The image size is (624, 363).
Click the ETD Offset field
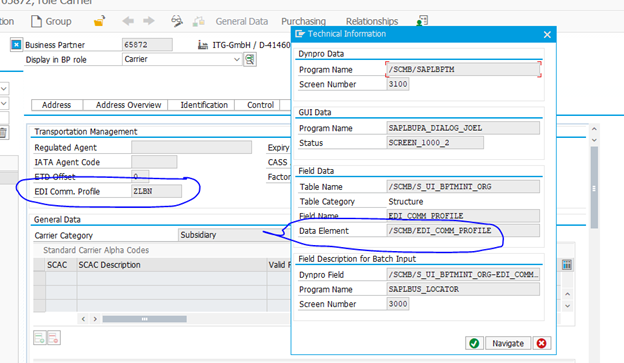click(x=140, y=176)
